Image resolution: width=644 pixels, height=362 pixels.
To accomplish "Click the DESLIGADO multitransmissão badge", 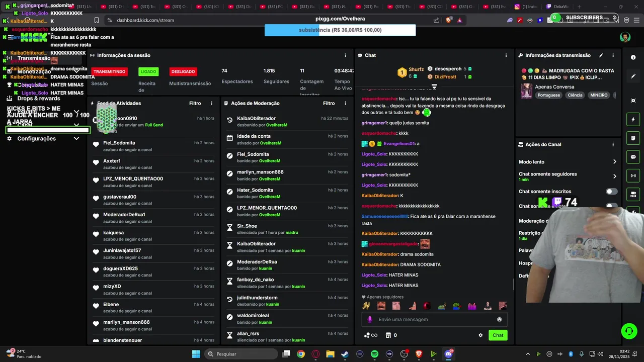I will pos(182,71).
